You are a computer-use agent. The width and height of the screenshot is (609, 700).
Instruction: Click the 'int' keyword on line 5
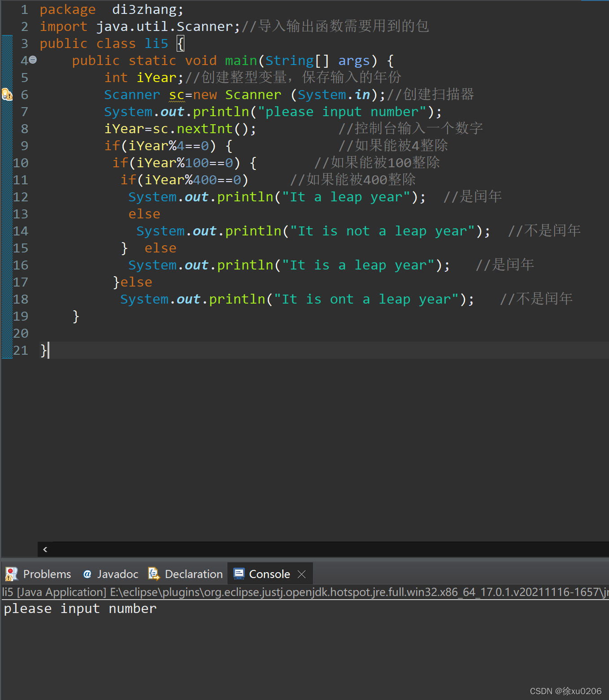coord(116,78)
